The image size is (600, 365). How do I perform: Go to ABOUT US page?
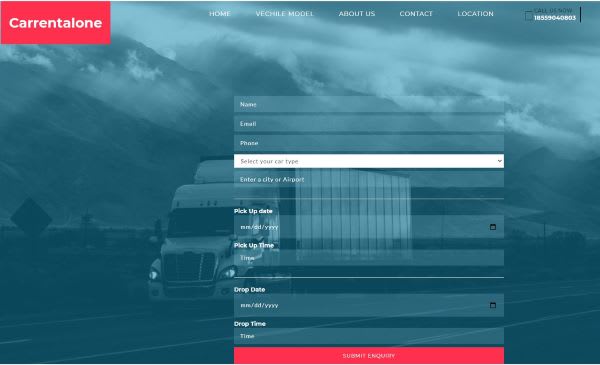pyautogui.click(x=357, y=14)
